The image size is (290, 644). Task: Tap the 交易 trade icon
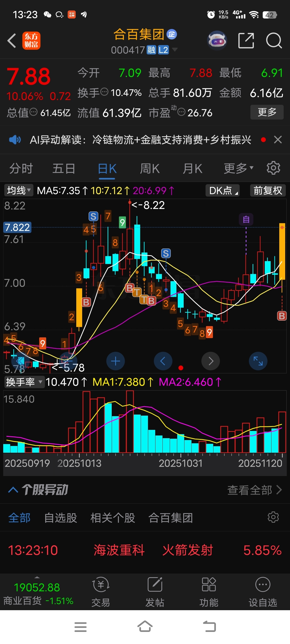coord(101,592)
